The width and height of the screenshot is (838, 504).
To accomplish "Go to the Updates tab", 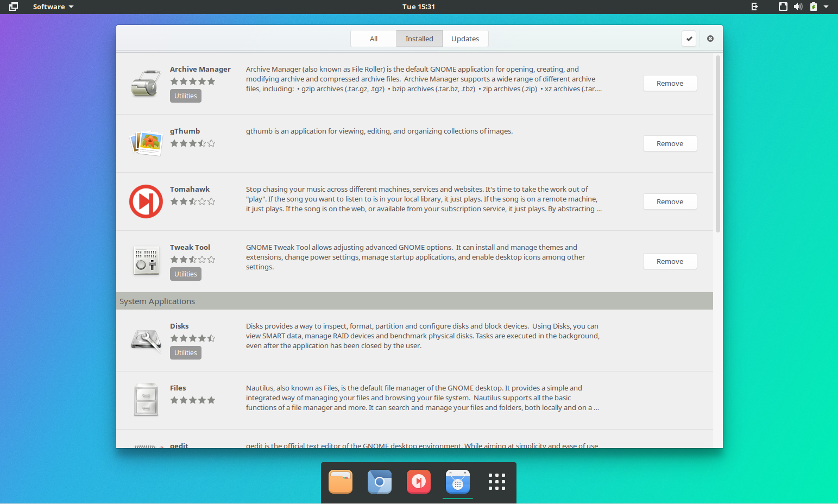I will point(465,39).
